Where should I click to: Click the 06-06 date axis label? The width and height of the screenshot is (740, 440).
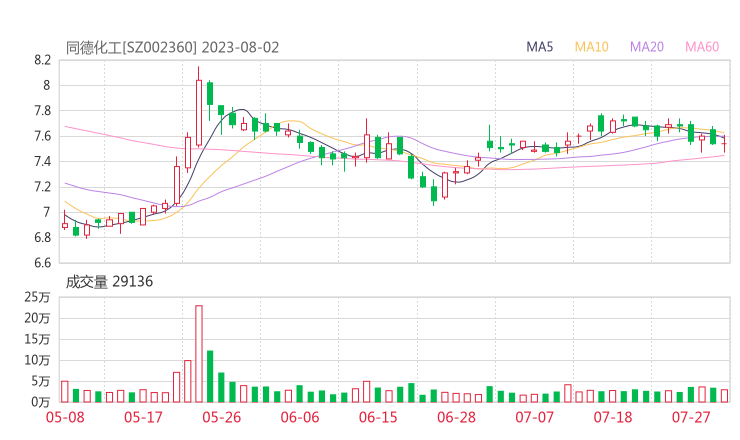point(300,417)
